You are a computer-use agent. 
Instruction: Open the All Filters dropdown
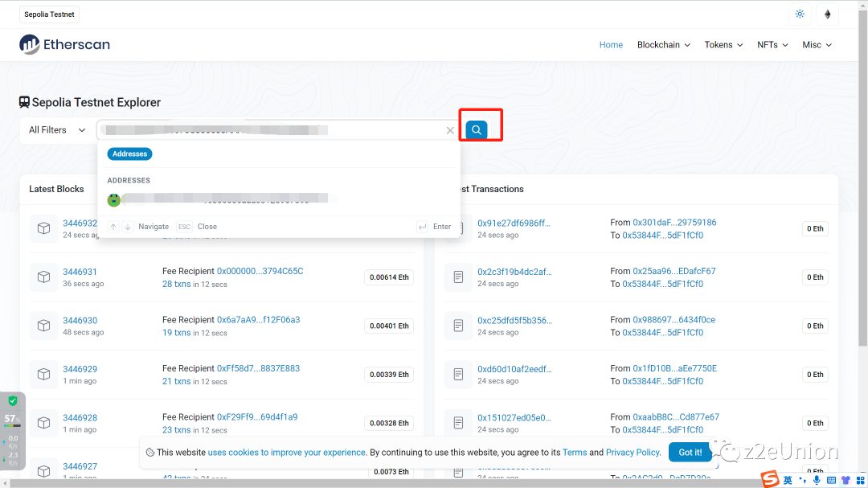pos(58,130)
